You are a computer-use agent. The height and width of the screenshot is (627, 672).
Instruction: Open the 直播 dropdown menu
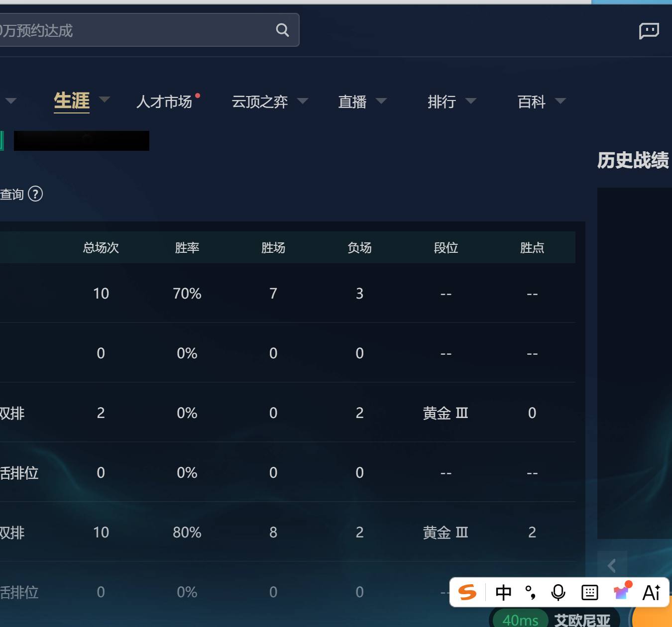(352, 102)
